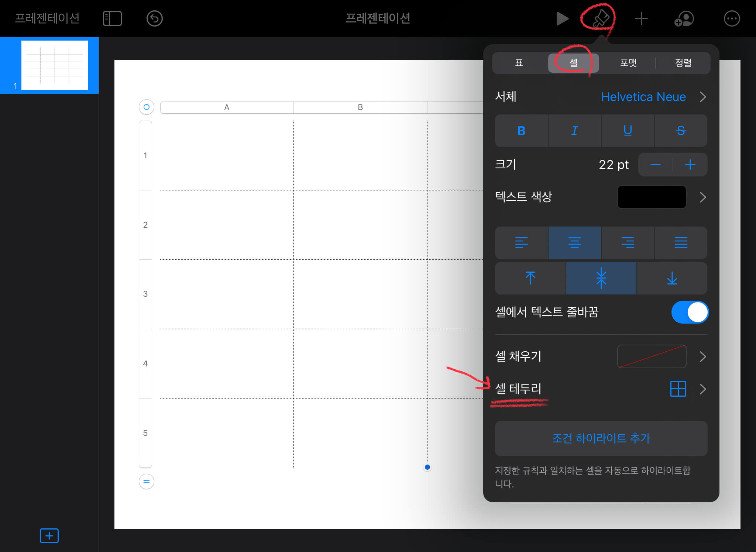Toggle underline text formatting
Screen dimensions: 756x552
point(628,131)
